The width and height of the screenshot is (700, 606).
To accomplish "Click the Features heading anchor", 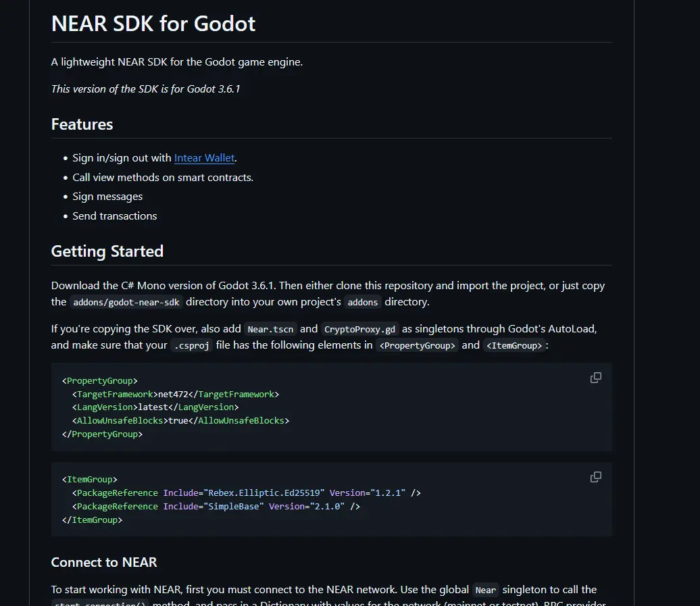I will click(82, 124).
